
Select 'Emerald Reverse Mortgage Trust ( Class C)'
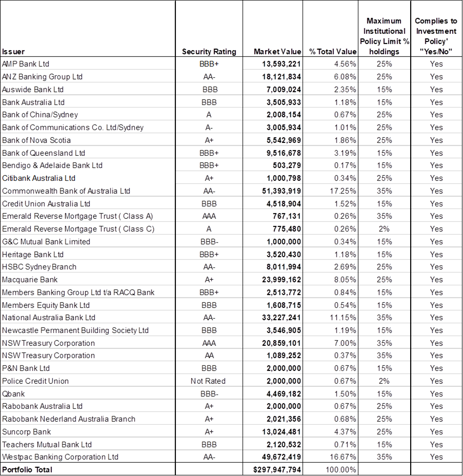pos(78,229)
